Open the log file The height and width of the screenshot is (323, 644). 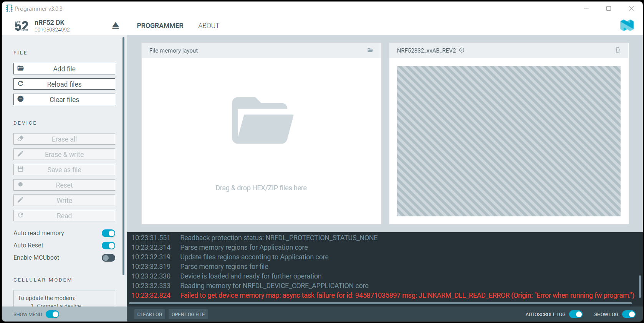tap(188, 315)
